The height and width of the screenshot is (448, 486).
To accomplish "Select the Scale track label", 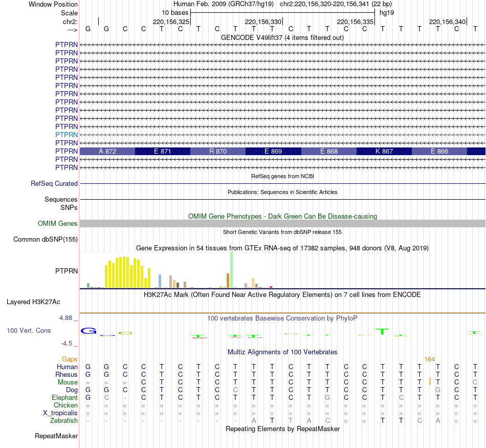I will pos(69,13).
